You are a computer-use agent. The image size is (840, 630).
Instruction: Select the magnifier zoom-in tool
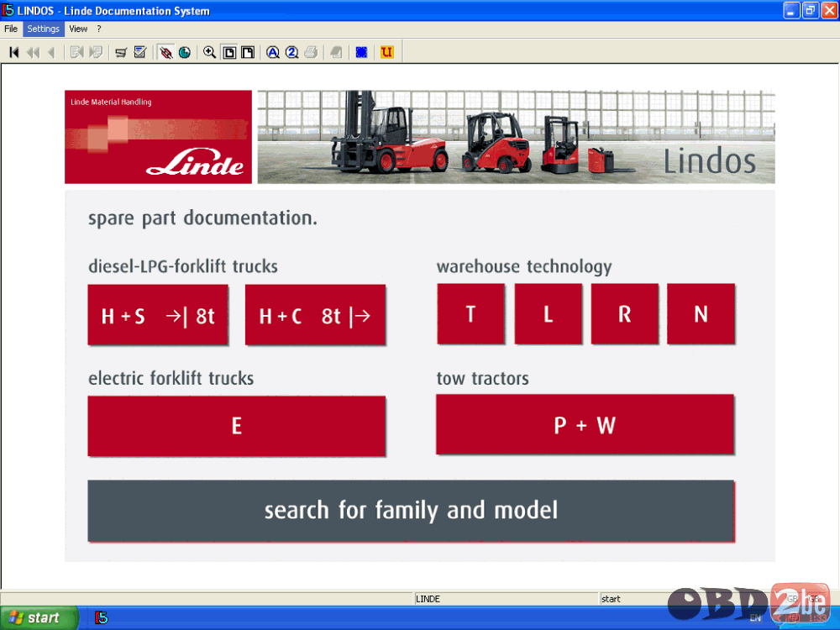pyautogui.click(x=209, y=52)
